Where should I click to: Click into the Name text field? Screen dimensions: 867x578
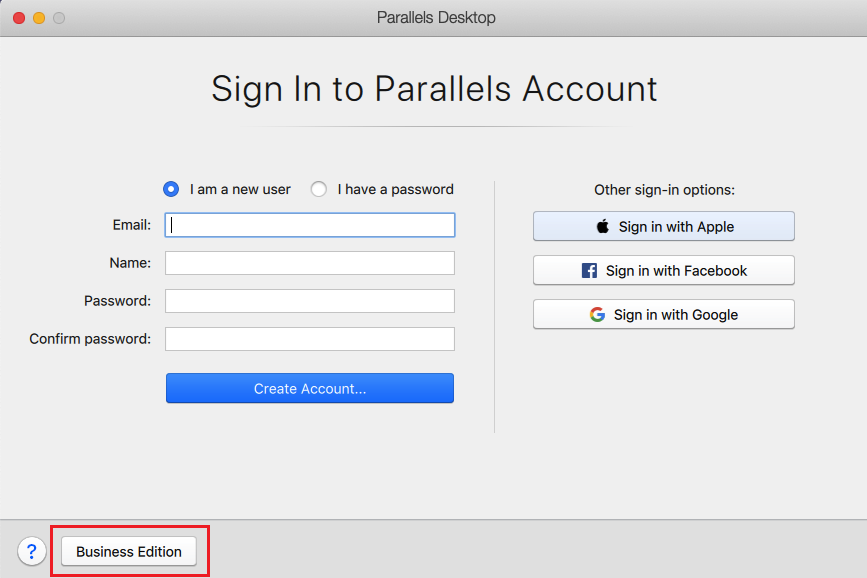[310, 263]
